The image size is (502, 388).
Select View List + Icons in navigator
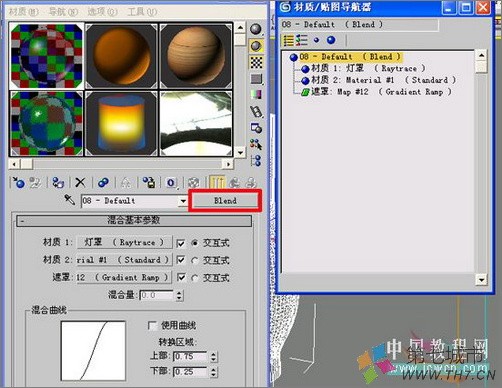coord(302,40)
